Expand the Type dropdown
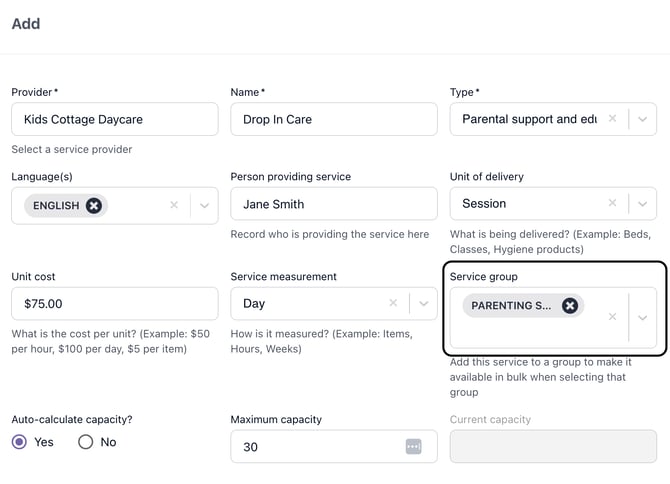670x484 pixels. tap(643, 119)
